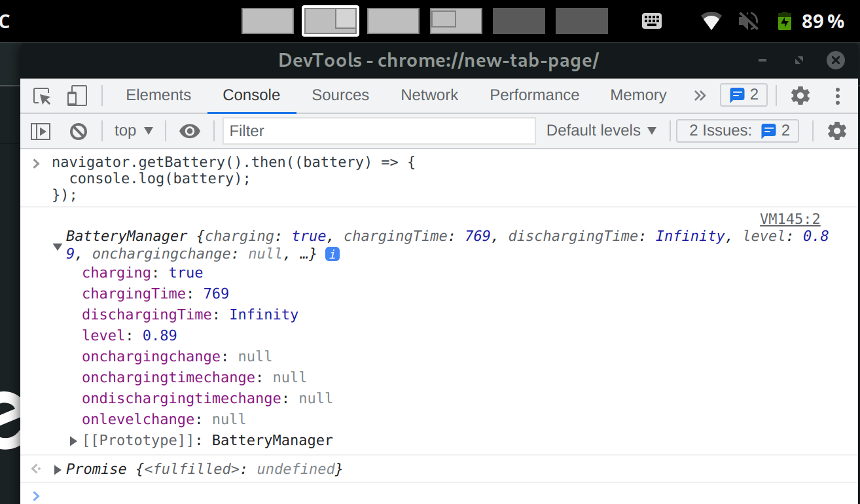Switch to the Network tab

point(429,96)
